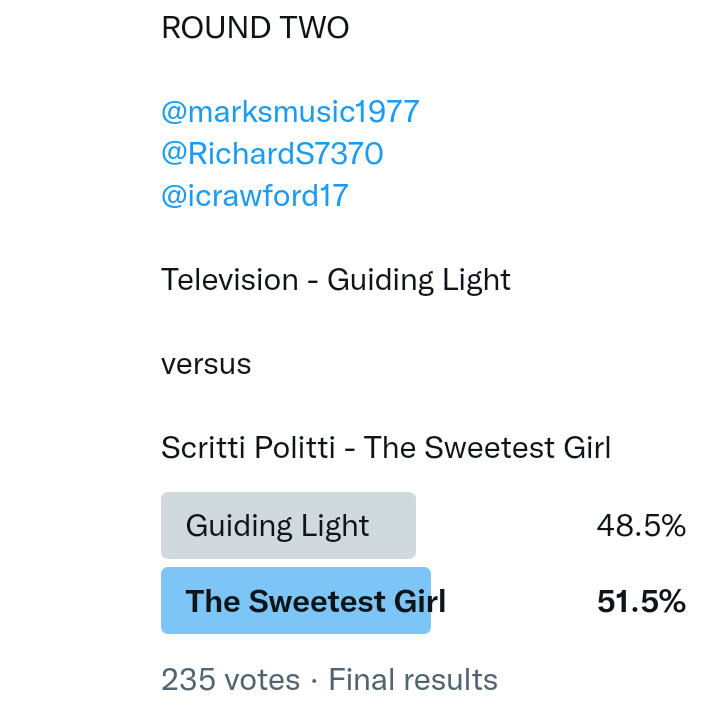This screenshot has height=709, width=720.
Task: Select the gray Guiding Light poll option
Action: (x=288, y=526)
